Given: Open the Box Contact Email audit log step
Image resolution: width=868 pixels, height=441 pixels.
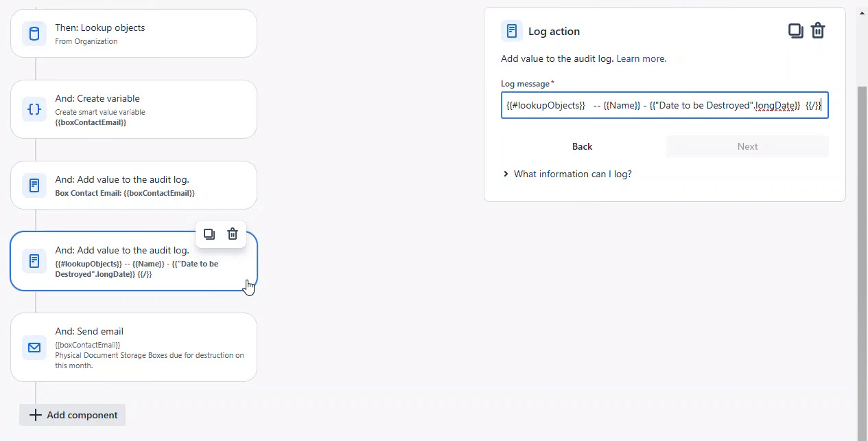Looking at the screenshot, I should coord(134,185).
